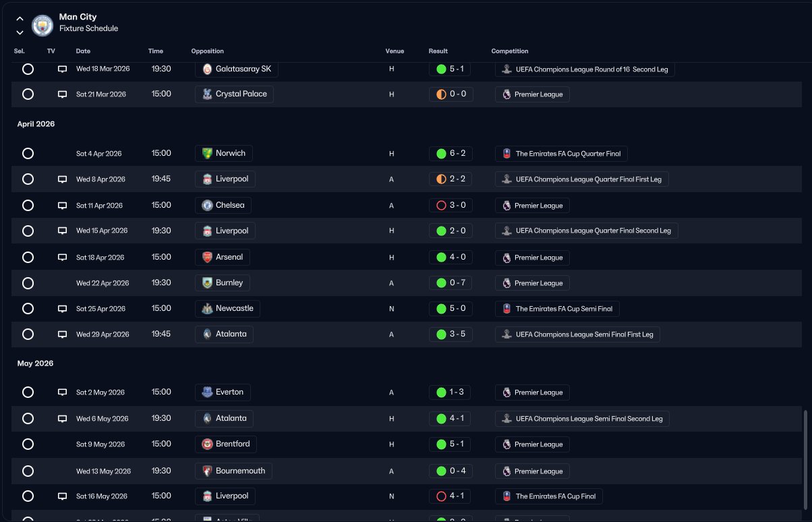Click the Arsenal club badge icon
This screenshot has width=812, height=522.
point(207,257)
